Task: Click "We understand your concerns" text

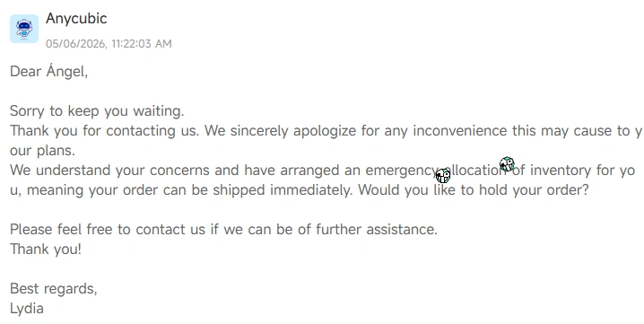Action: point(109,171)
